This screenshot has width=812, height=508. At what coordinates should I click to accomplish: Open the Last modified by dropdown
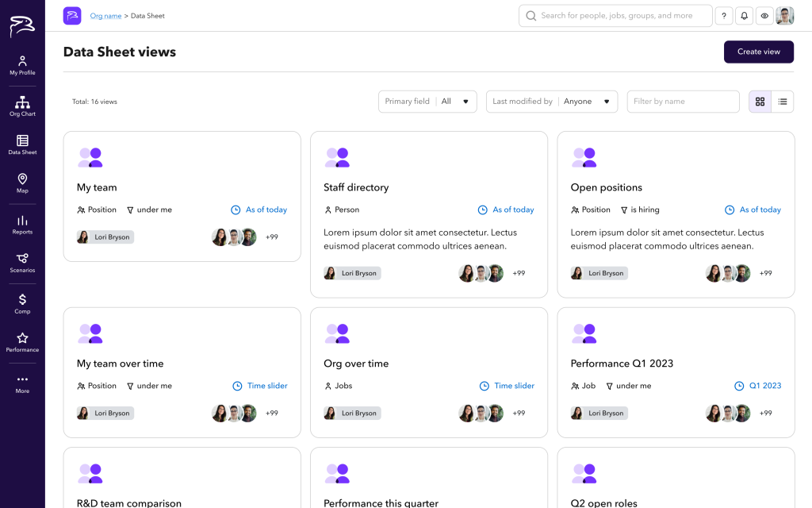[551, 102]
